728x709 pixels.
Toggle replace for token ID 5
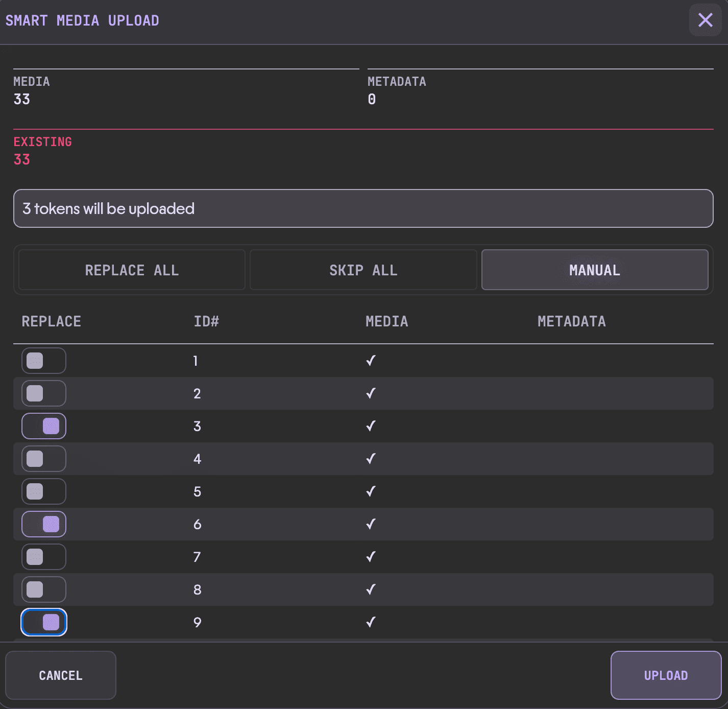tap(44, 491)
